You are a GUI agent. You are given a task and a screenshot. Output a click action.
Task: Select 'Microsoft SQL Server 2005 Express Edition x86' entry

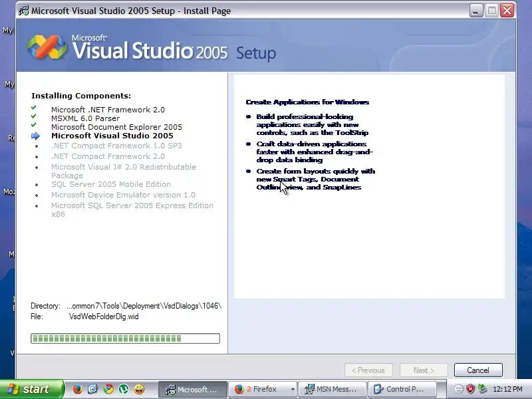tap(132, 209)
